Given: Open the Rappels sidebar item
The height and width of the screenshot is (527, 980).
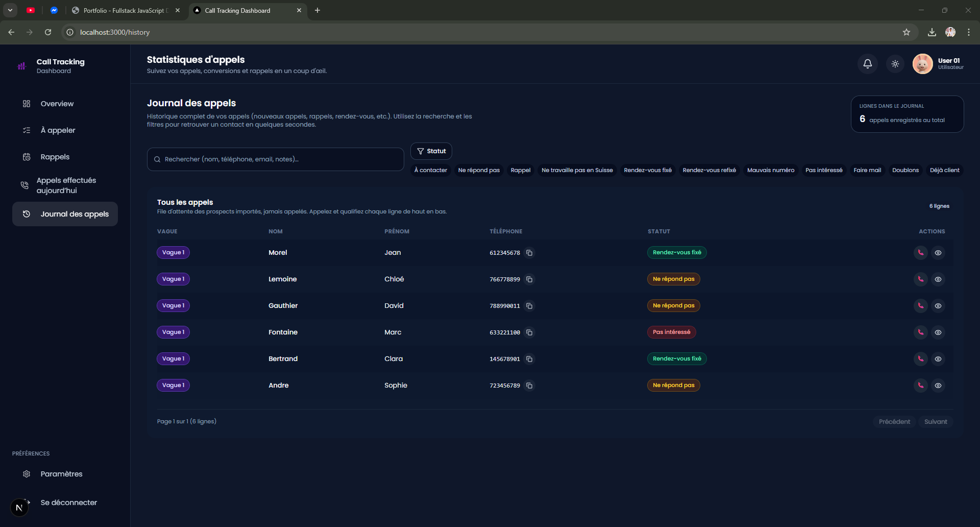Looking at the screenshot, I should click(x=55, y=157).
